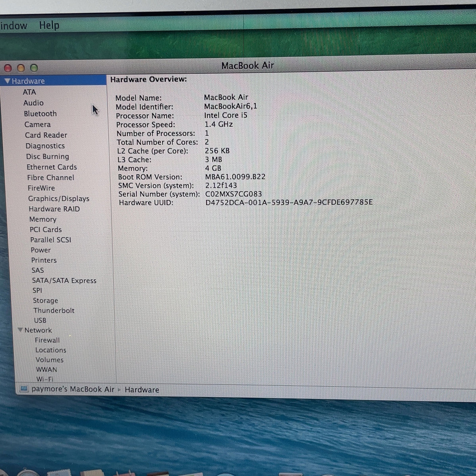
Task: Select Volumes under Network
Action: [x=50, y=360]
